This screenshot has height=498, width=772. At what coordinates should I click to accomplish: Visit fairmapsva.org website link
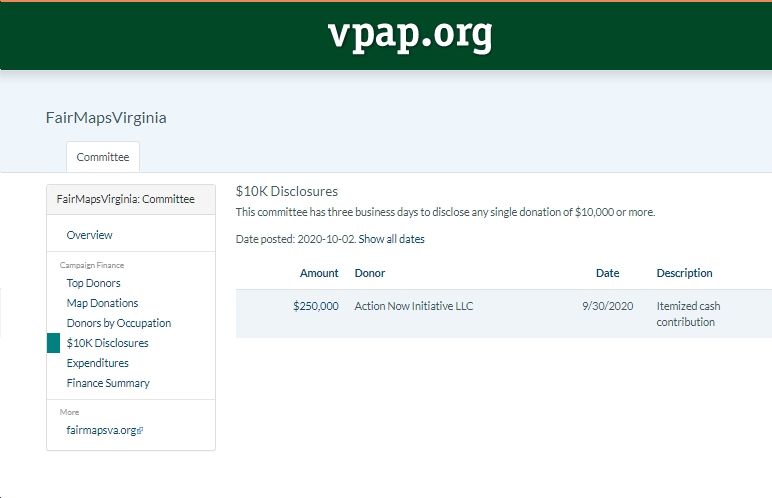point(101,430)
